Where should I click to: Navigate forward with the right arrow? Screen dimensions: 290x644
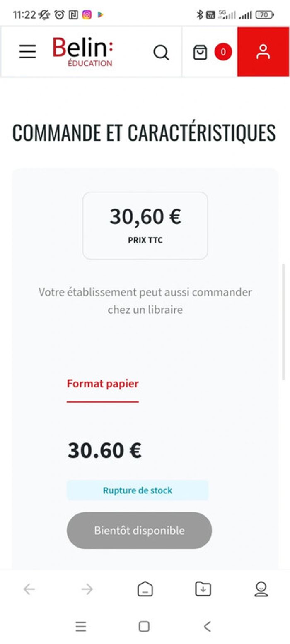click(87, 590)
